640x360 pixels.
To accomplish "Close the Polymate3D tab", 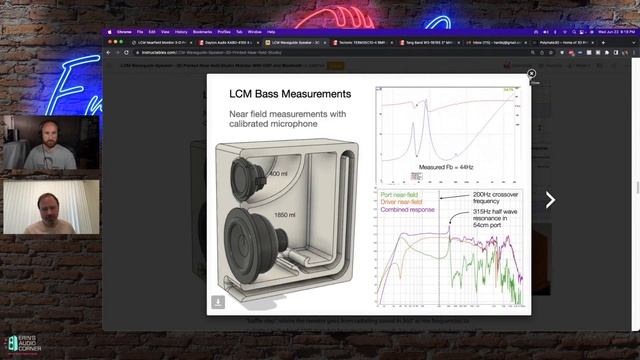I will [x=593, y=42].
